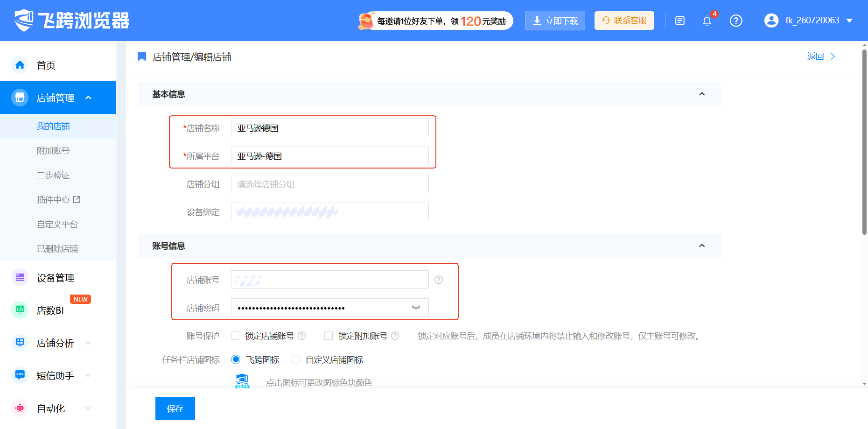
Task: Click the user avatar icon
Action: point(771,21)
